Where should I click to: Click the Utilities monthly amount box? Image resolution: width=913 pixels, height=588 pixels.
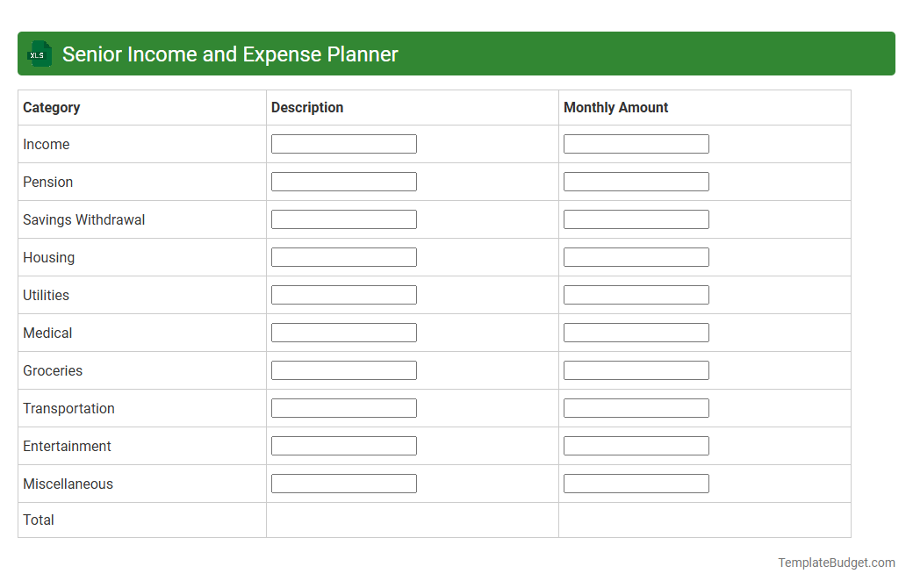pos(636,294)
